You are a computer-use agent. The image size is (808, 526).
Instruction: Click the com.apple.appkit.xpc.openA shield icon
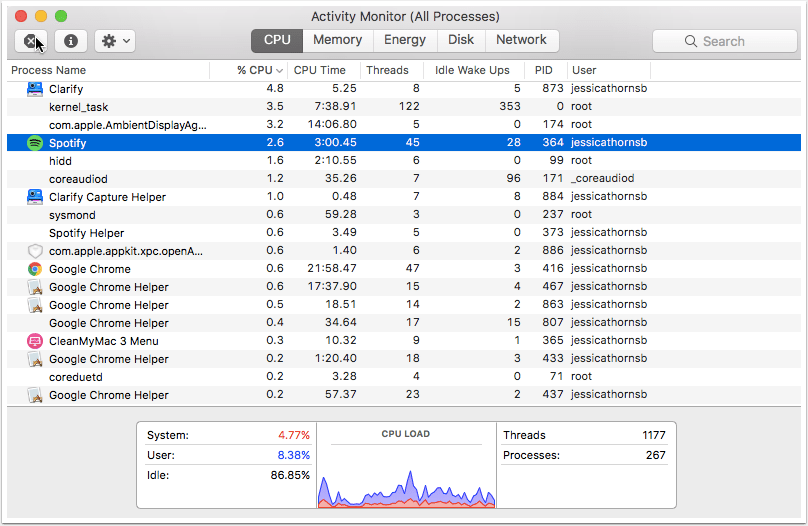(35, 251)
